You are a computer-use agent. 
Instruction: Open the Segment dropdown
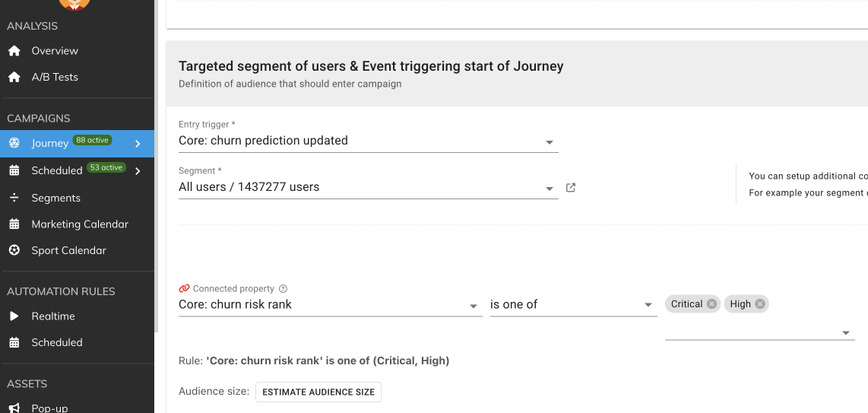click(x=550, y=189)
